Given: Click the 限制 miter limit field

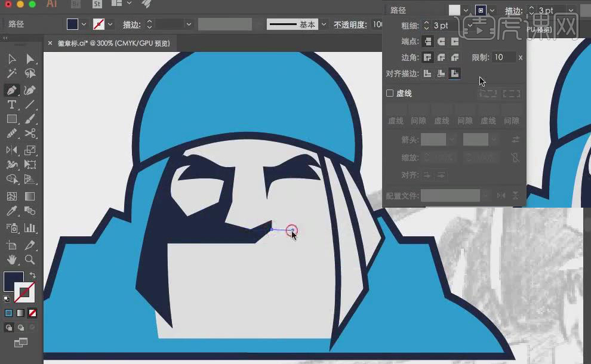Looking at the screenshot, I should click(x=503, y=57).
